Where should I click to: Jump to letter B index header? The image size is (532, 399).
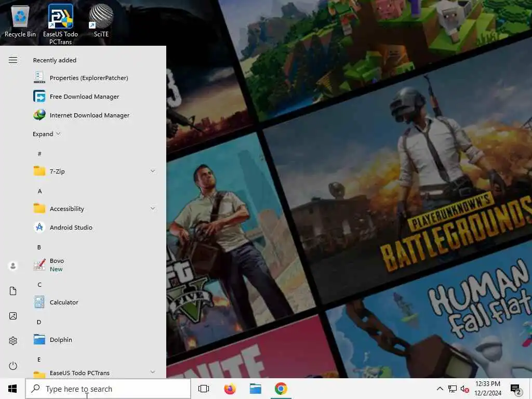pyautogui.click(x=39, y=247)
